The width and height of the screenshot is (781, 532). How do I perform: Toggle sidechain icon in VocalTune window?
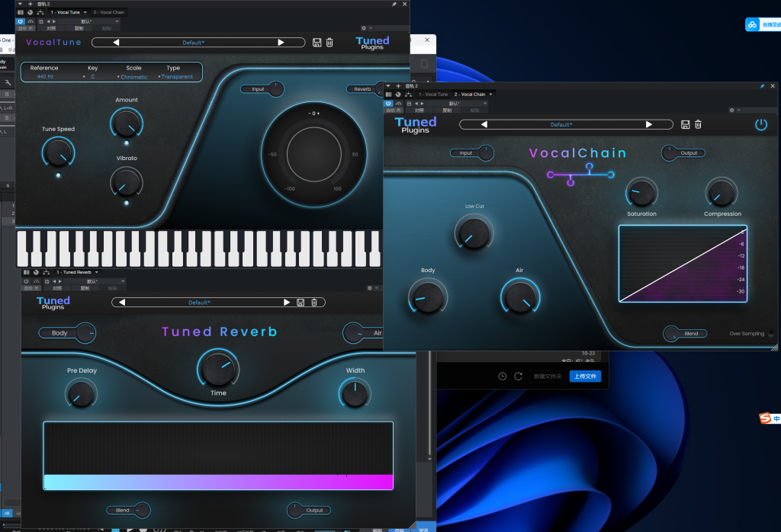pyautogui.click(x=31, y=22)
